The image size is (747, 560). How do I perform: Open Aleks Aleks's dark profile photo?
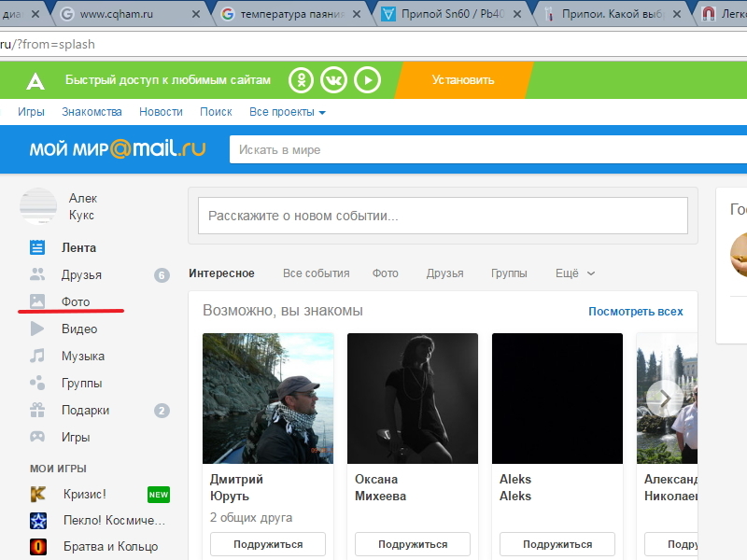pyautogui.click(x=557, y=399)
